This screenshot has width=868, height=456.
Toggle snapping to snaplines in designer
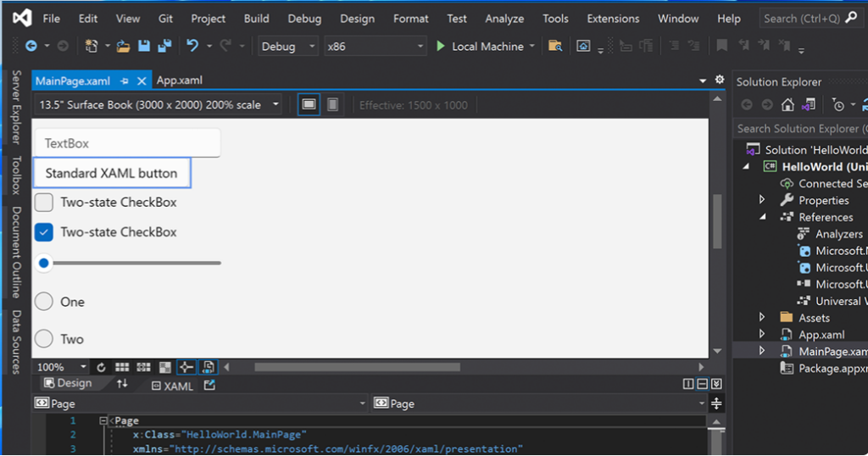pyautogui.click(x=186, y=367)
